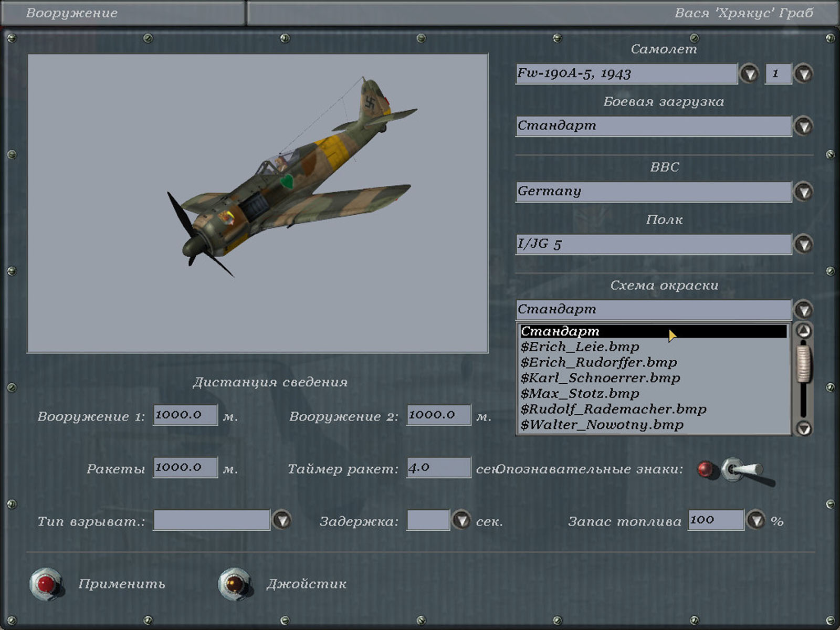Choose $Max_Stotz.bmp from the skin list
This screenshot has width=840, height=630.
tap(580, 394)
